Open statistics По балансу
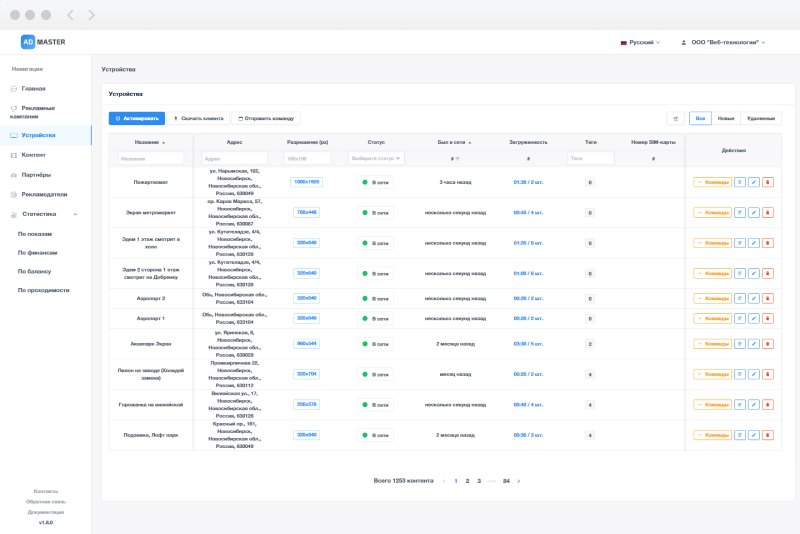The image size is (800, 534). [34, 271]
